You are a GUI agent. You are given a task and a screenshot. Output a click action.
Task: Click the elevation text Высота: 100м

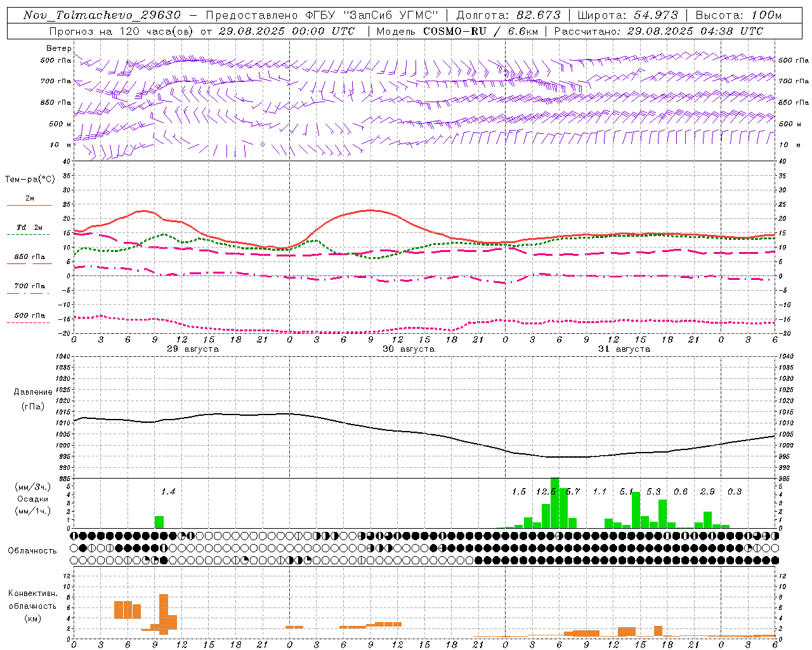tap(738, 15)
